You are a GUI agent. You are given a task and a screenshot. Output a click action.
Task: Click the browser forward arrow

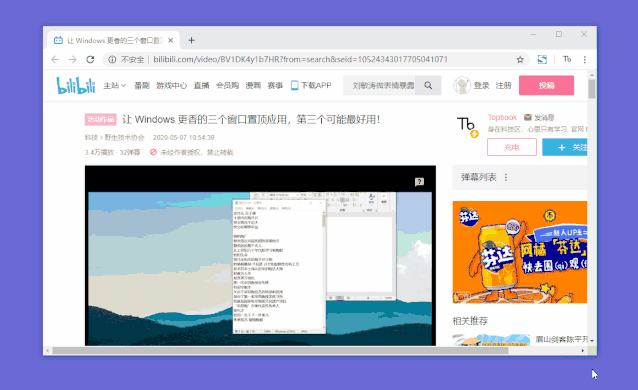coord(73,59)
